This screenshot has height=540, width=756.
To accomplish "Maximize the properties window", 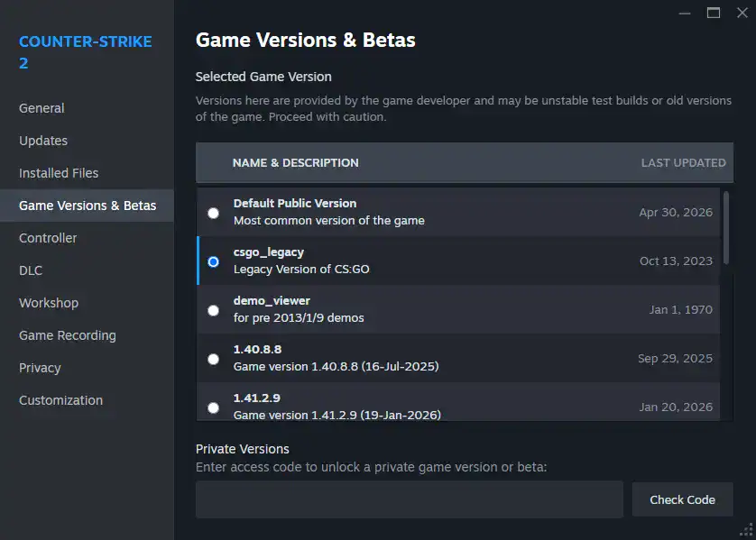I will [714, 13].
